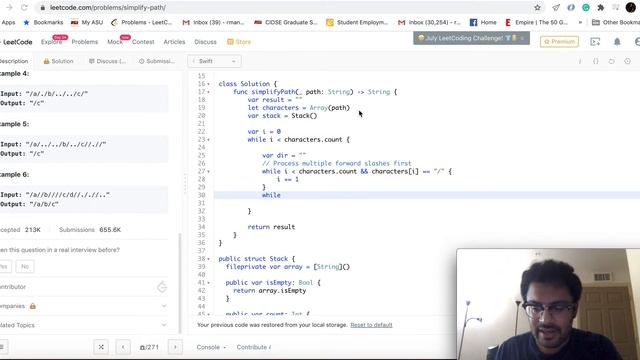Screen dimensions: 640x360
Task: Open the Student Employment bookmark
Action: [x=357, y=22]
